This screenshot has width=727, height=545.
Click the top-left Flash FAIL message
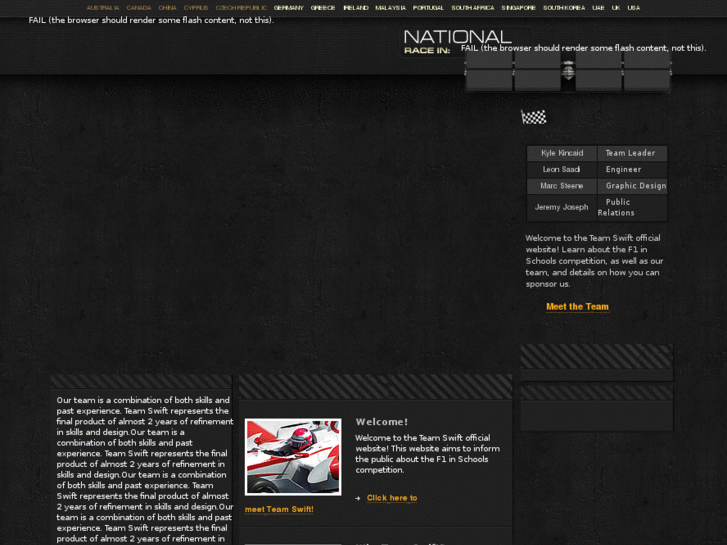[x=151, y=20]
